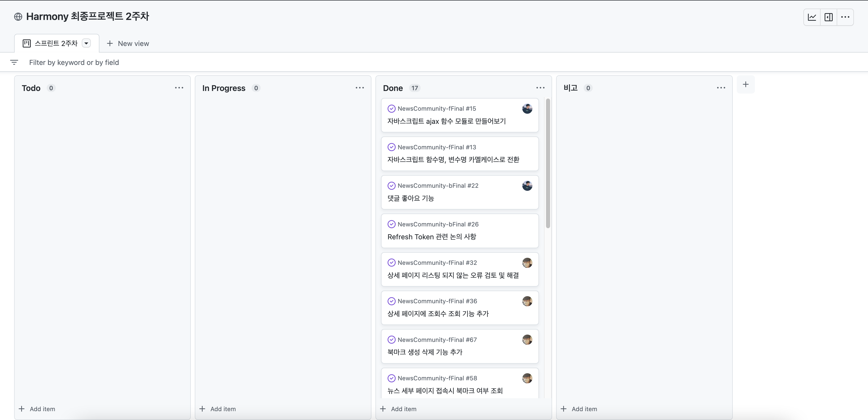The image size is (868, 420).
Task: Open the project insights chart icon
Action: [x=812, y=17]
